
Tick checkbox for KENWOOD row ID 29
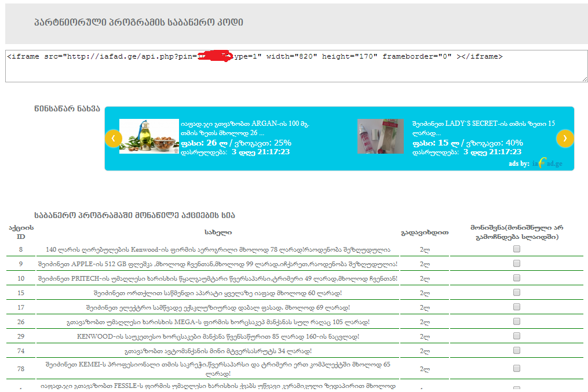(x=517, y=336)
